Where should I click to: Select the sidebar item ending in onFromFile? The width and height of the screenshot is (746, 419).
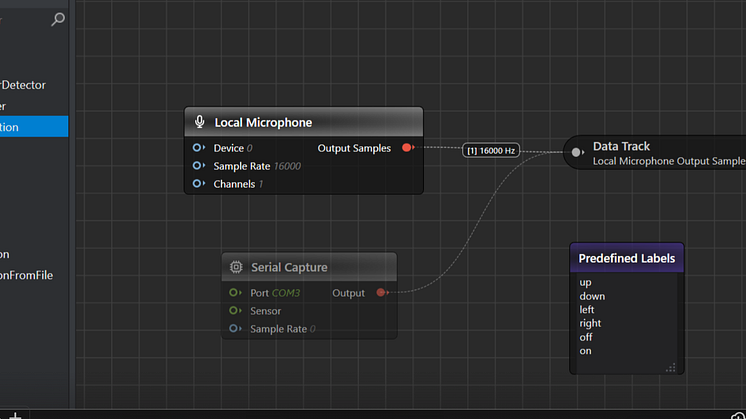(x=27, y=275)
